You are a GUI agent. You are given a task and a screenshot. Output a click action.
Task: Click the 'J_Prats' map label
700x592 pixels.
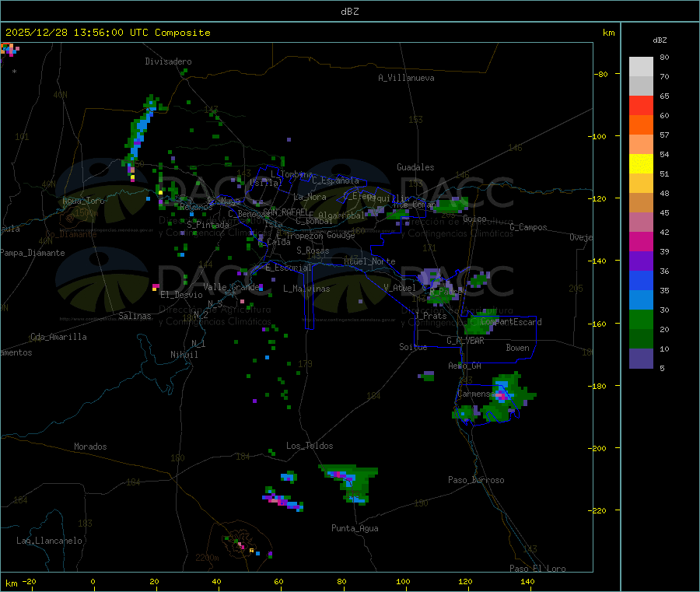click(x=430, y=316)
